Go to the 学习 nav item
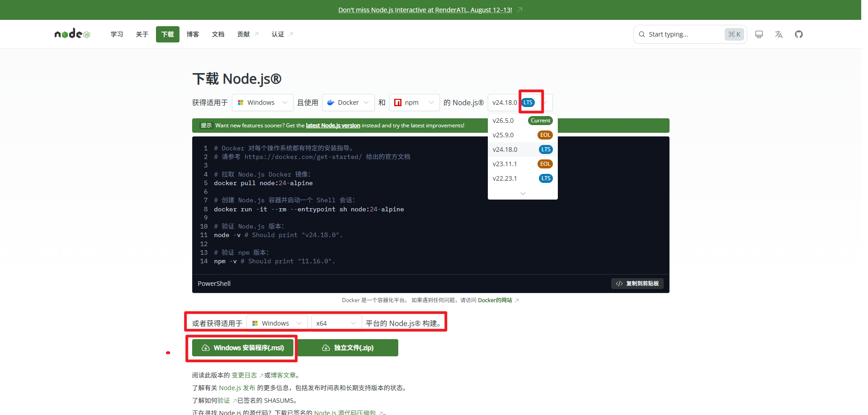This screenshot has height=415, width=868. [x=117, y=34]
